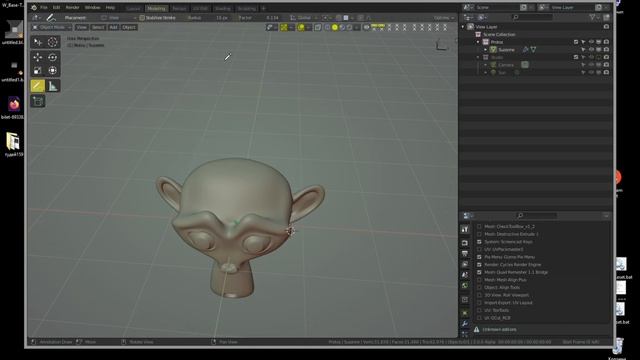This screenshot has height=360, width=640.
Task: Open the Output properties tab
Action: click(x=465, y=253)
